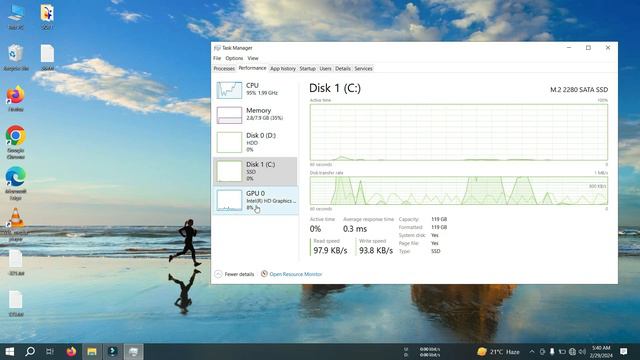Click Fewer details toggle
This screenshot has height=360, width=640.
pos(234,274)
